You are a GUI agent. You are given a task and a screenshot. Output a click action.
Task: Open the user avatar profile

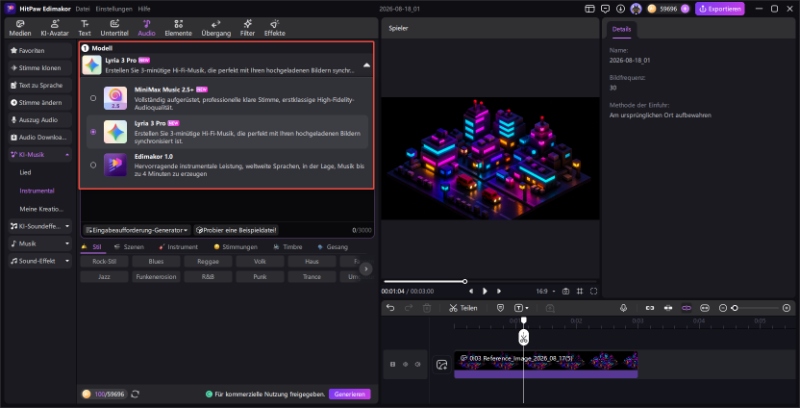pos(636,9)
